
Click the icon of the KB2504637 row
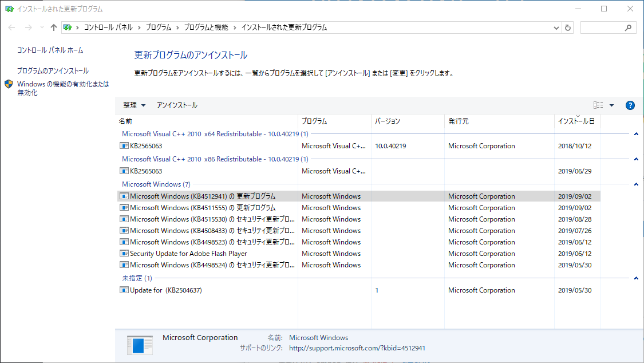tap(124, 290)
